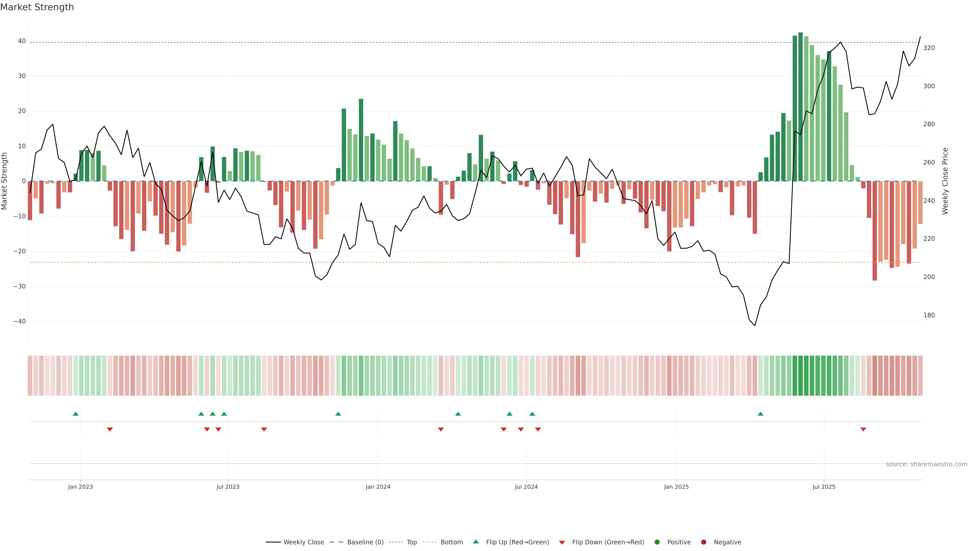
Task: Click green Positive legend circle
Action: [657, 542]
